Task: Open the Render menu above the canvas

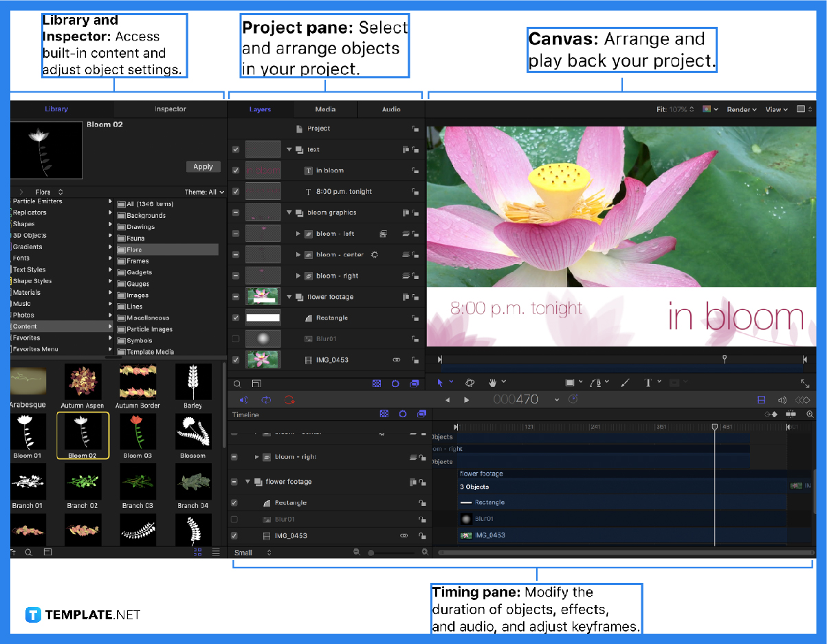Action: click(742, 109)
